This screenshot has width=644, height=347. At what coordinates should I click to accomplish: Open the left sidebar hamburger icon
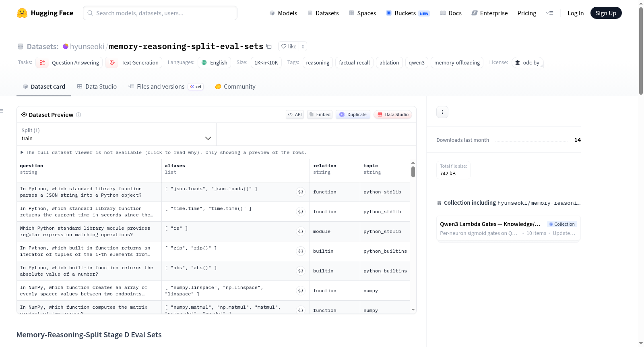(x=2, y=111)
